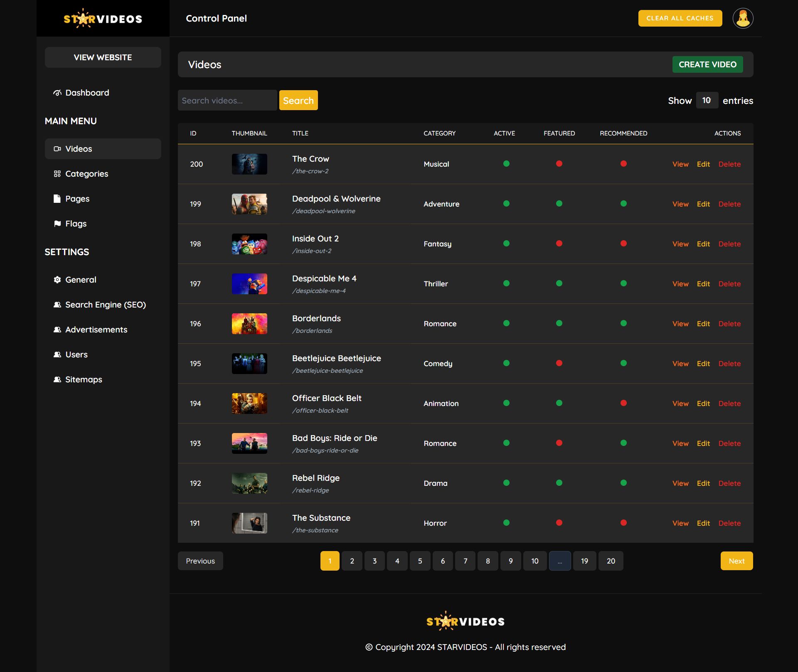
Task: Click the Search Engine (SEO) icon
Action: [x=57, y=305]
